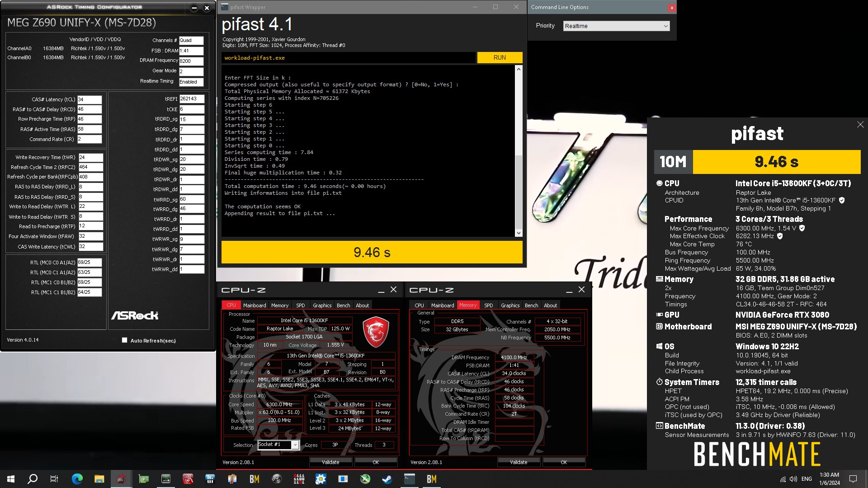Open Windows Search from the taskbar
Screen dimensions: 868x488
[x=33, y=479]
